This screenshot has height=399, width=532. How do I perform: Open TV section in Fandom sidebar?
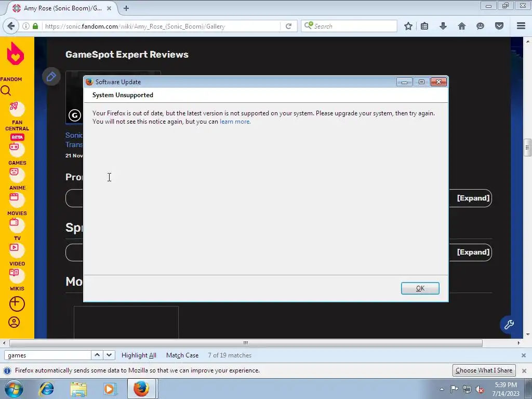click(17, 229)
